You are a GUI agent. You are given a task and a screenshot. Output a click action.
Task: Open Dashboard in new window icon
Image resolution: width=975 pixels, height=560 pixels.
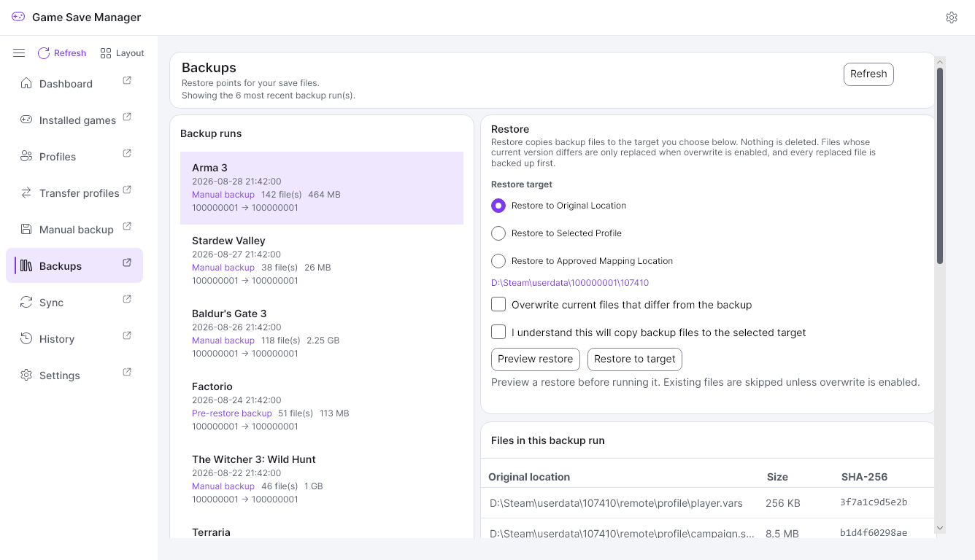(127, 80)
